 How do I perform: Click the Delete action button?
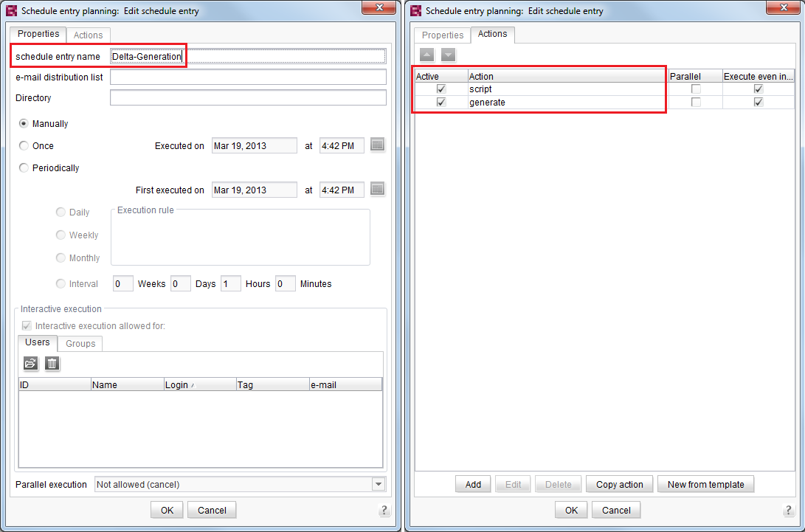click(x=558, y=484)
